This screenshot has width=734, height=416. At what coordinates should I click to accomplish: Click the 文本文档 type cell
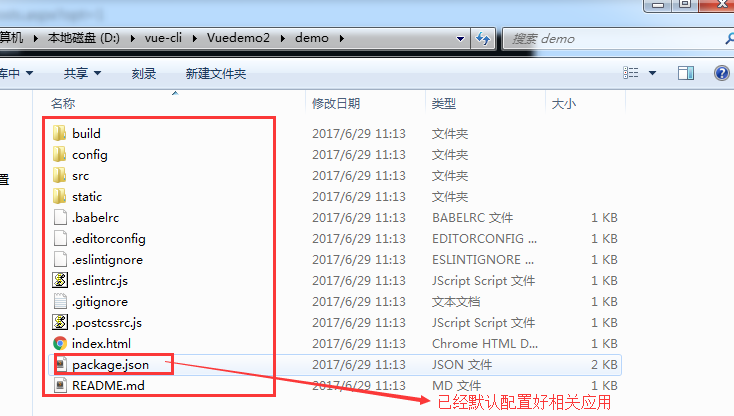[456, 301]
